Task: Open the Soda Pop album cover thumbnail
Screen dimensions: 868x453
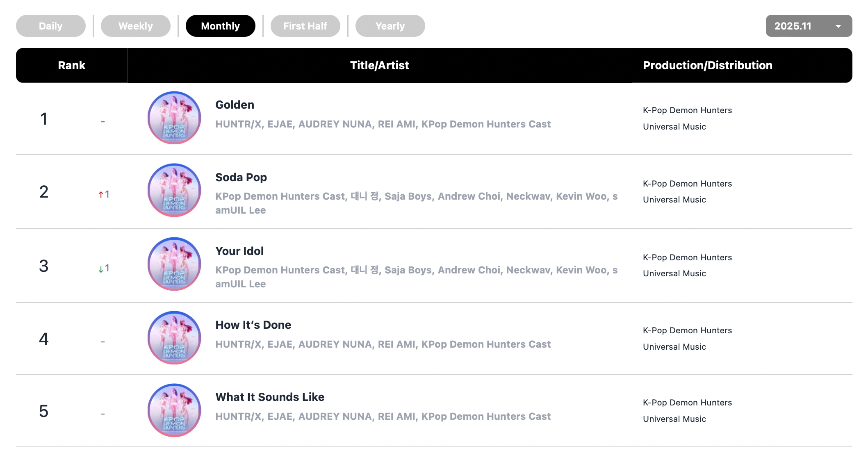Action: tap(174, 190)
